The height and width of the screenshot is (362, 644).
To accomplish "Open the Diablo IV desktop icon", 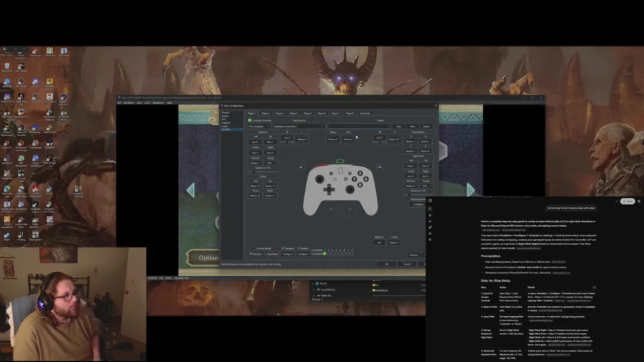I will pyautogui.click(x=7, y=144).
